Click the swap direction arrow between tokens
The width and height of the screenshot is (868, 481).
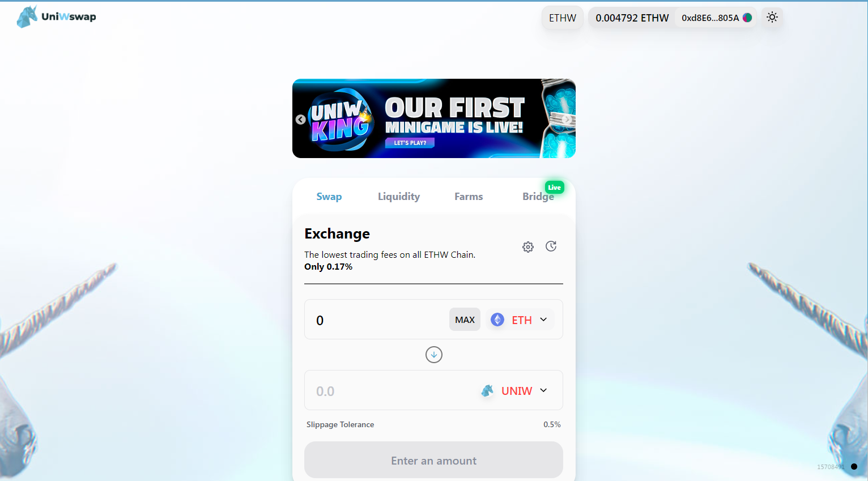pos(434,355)
